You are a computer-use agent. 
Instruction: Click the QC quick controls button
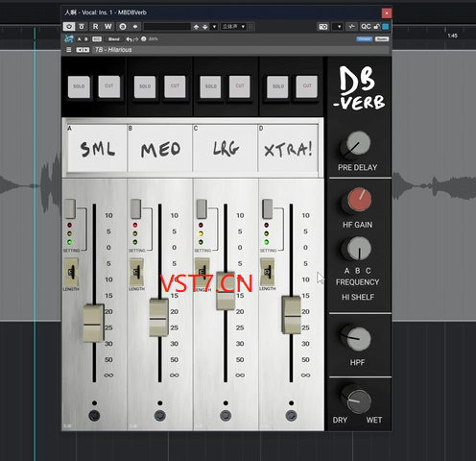click(366, 27)
